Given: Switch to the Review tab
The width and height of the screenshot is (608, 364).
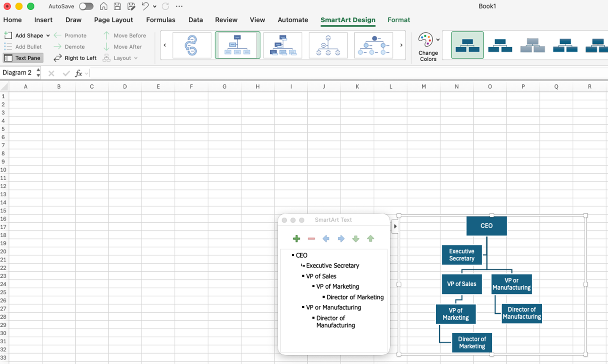Looking at the screenshot, I should [x=226, y=20].
